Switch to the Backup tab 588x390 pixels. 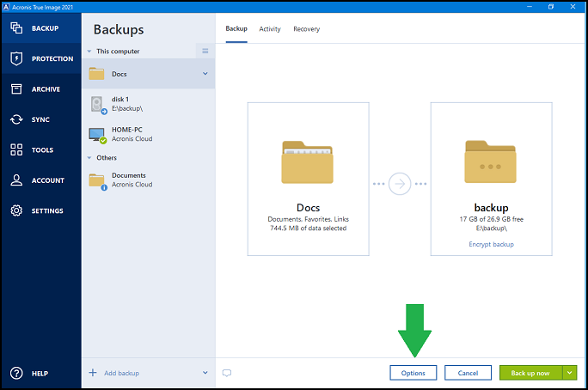[236, 28]
